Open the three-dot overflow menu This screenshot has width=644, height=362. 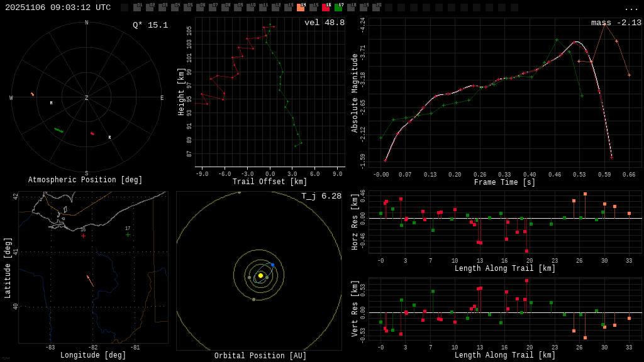point(631,9)
